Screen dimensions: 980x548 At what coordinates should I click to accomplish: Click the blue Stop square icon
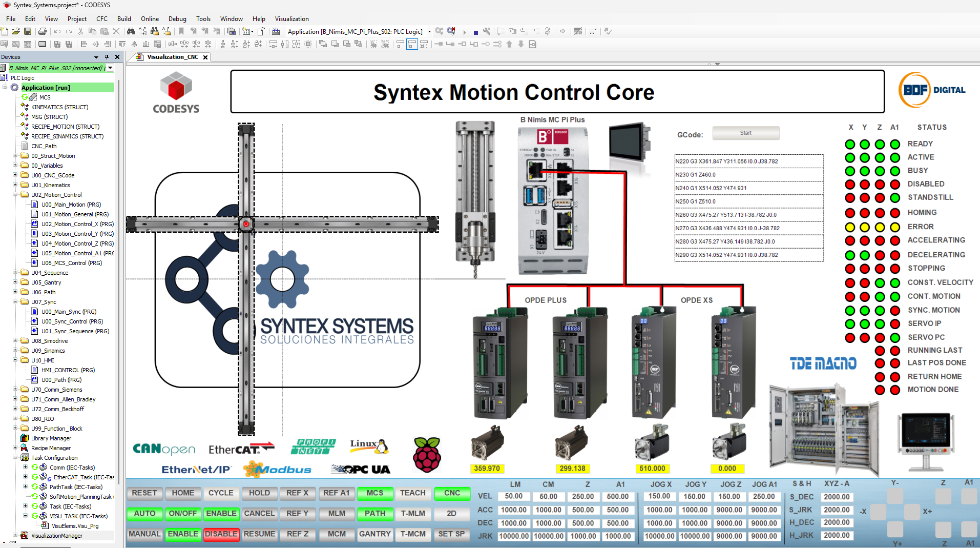[x=475, y=32]
